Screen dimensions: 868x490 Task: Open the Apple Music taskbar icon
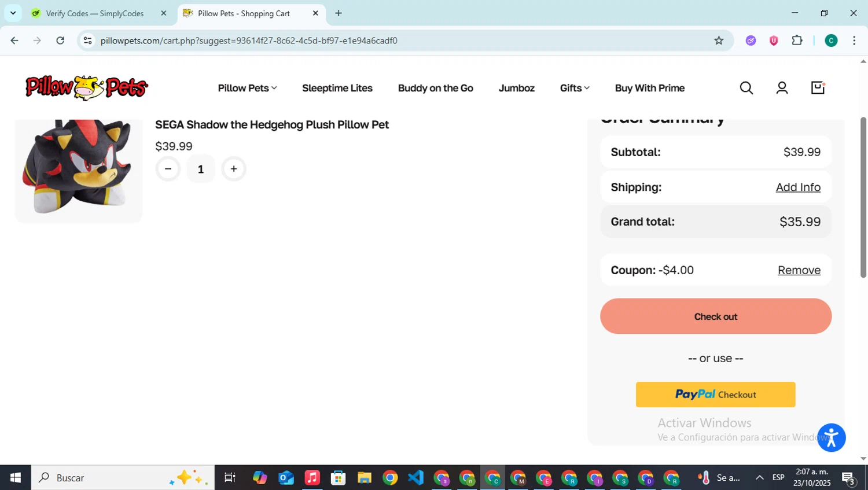pyautogui.click(x=312, y=478)
